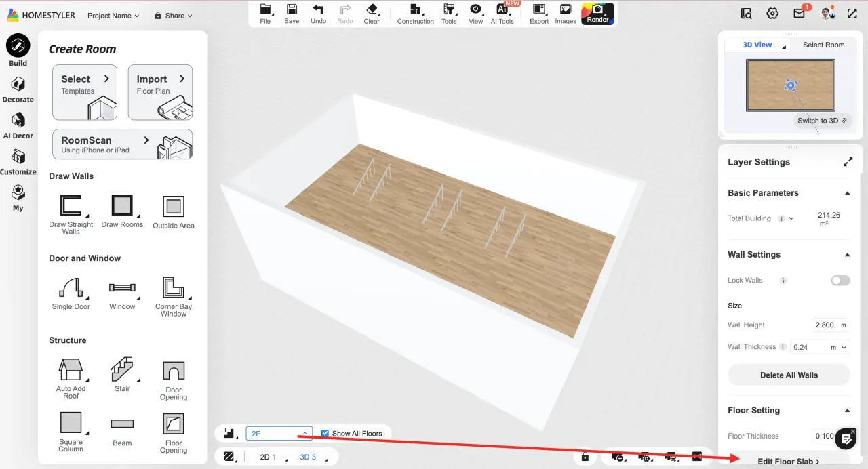This screenshot has height=469, width=868.
Task: Click the Save icon in top toolbar
Action: [x=292, y=14]
